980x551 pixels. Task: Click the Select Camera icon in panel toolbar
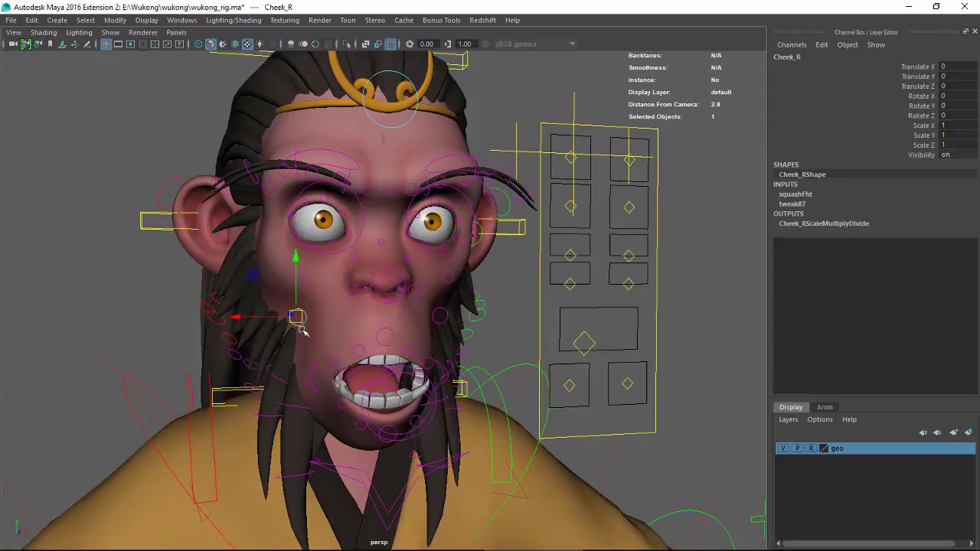(x=13, y=44)
